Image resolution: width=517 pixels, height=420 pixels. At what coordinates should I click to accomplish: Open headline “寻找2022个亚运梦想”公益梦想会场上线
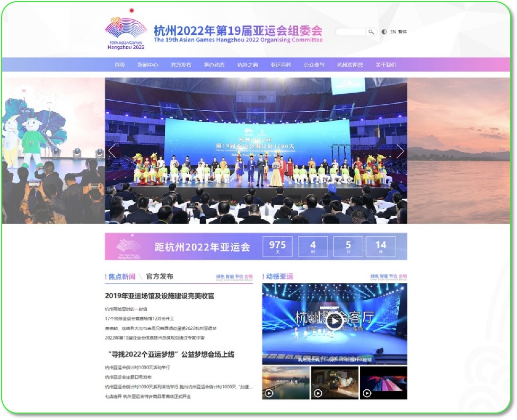coord(171,354)
